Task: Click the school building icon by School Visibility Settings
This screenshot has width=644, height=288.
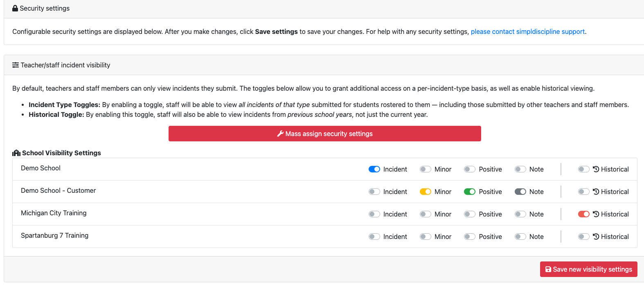Action: click(x=16, y=153)
